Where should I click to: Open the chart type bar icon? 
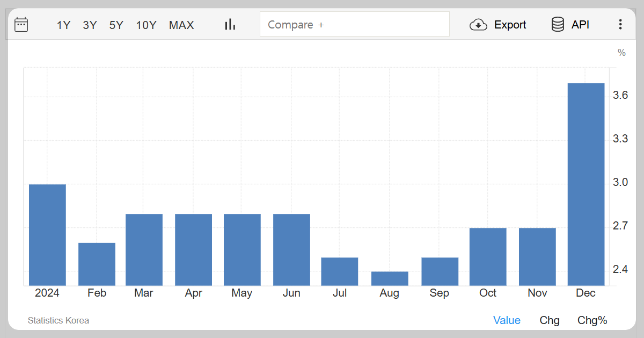point(230,24)
